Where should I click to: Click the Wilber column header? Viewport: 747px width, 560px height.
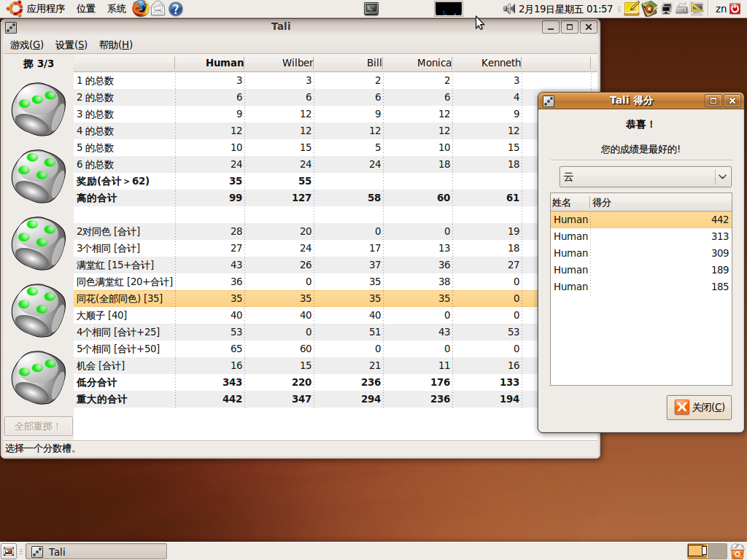point(279,63)
